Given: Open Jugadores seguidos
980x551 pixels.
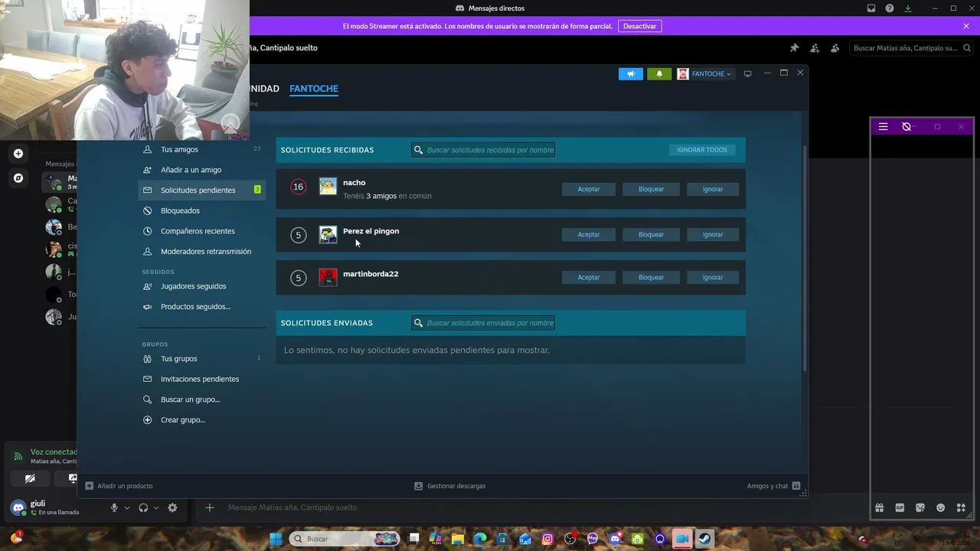Looking at the screenshot, I should point(193,286).
